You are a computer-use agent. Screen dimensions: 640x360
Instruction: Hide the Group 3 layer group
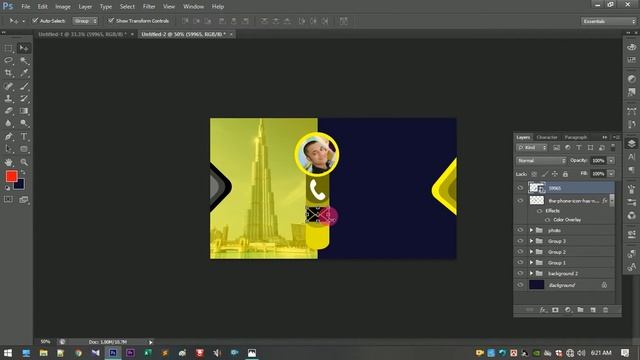[520, 241]
